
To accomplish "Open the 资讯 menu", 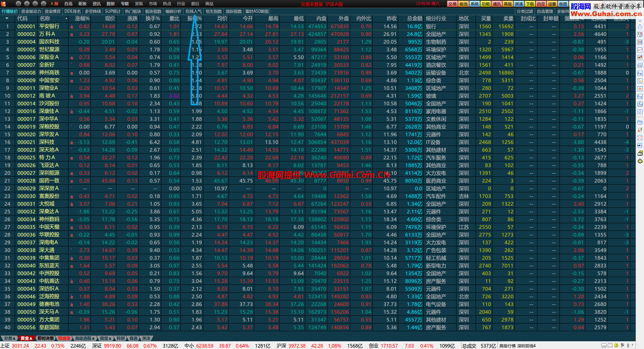I will coord(97,4).
